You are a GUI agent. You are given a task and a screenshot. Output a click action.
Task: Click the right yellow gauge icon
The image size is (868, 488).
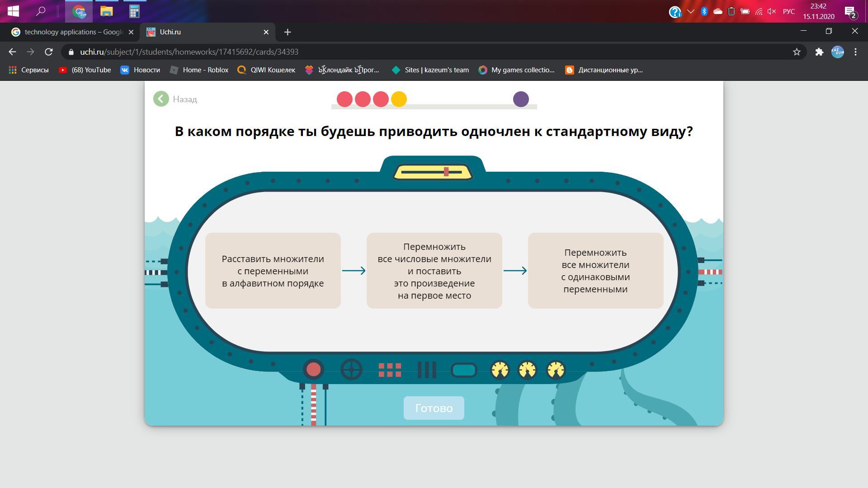(555, 370)
